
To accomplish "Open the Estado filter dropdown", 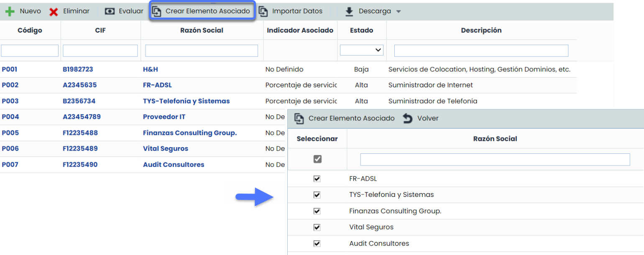I will tap(362, 50).
